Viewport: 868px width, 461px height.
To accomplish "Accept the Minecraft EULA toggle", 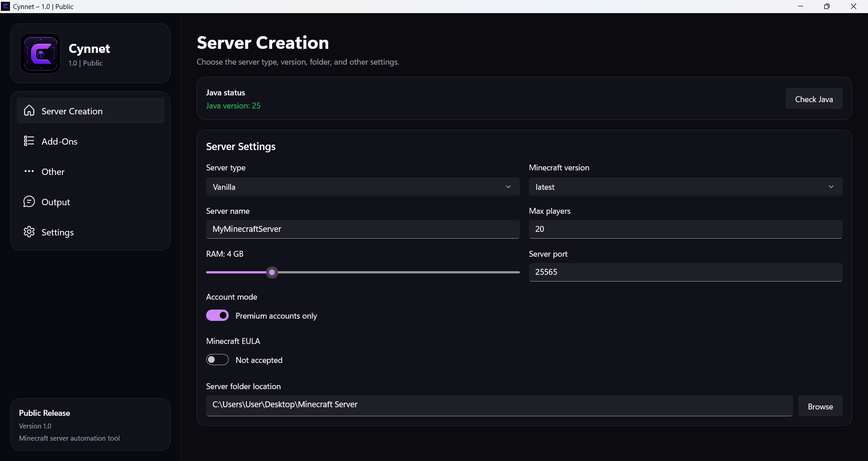I will [x=217, y=360].
